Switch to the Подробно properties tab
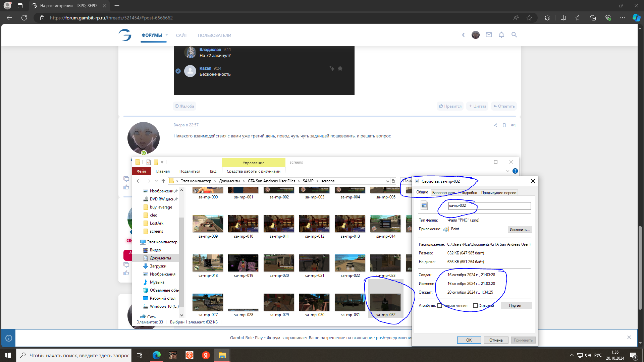Screen dimensions: 644x362 (469, 193)
